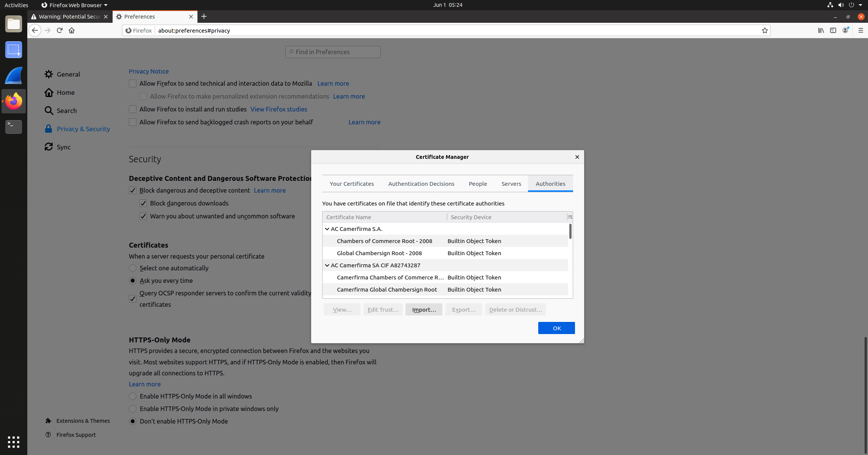Viewport: 868px width, 455px height.
Task: Switch to the Your Certificates tab
Action: point(352,184)
